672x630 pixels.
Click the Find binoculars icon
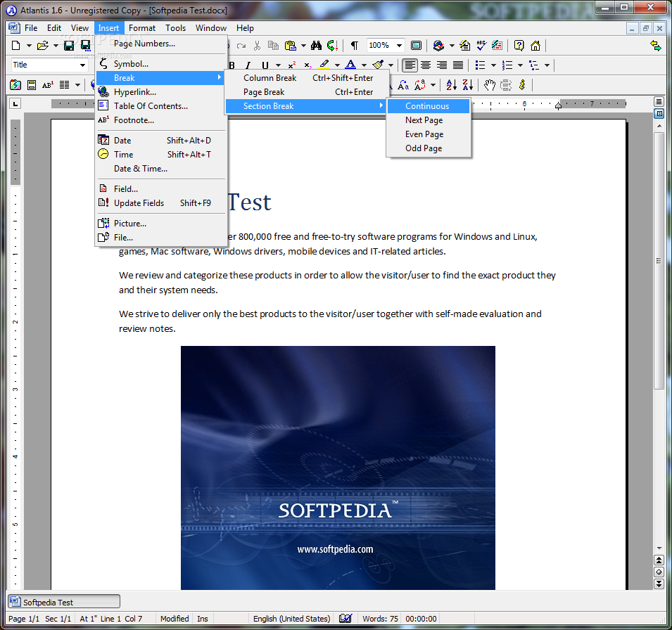click(316, 46)
